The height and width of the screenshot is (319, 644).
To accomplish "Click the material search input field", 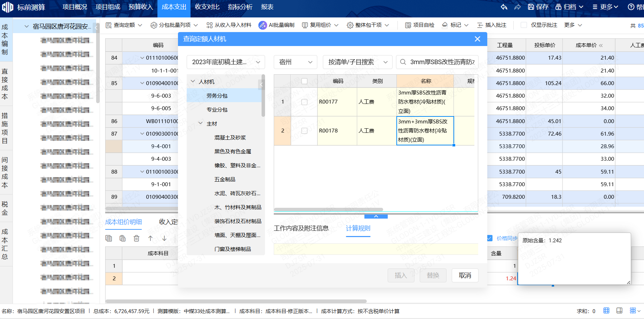I will click(442, 62).
